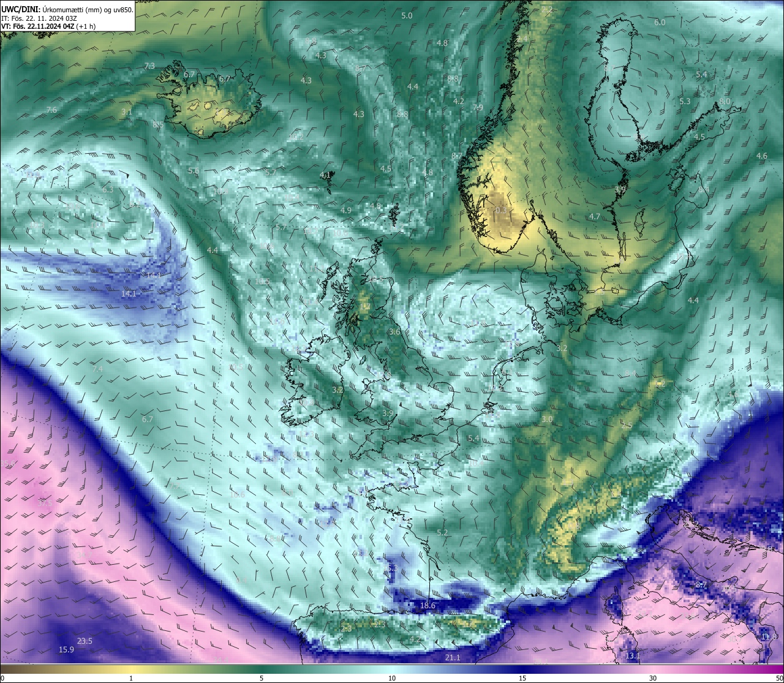Click the 8.0 value label
The image size is (784, 683).
point(725,101)
